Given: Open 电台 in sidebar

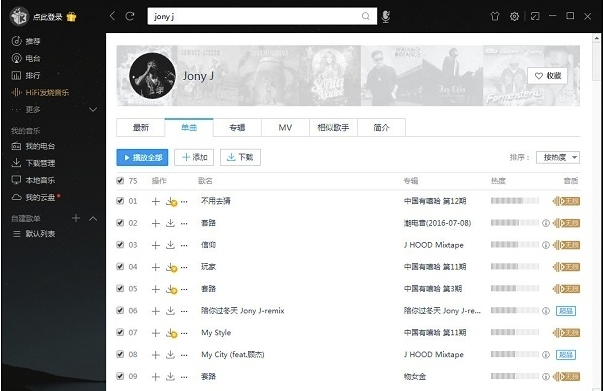Looking at the screenshot, I should click(26, 58).
